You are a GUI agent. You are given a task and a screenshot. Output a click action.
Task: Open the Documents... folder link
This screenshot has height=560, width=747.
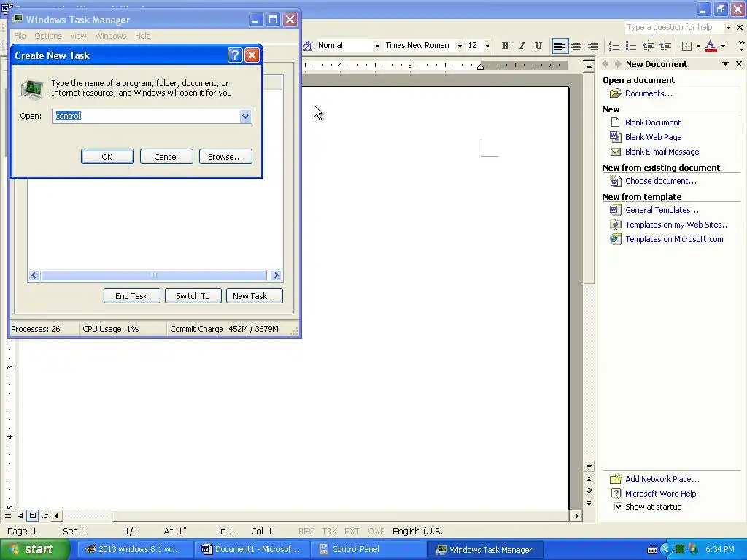click(649, 93)
